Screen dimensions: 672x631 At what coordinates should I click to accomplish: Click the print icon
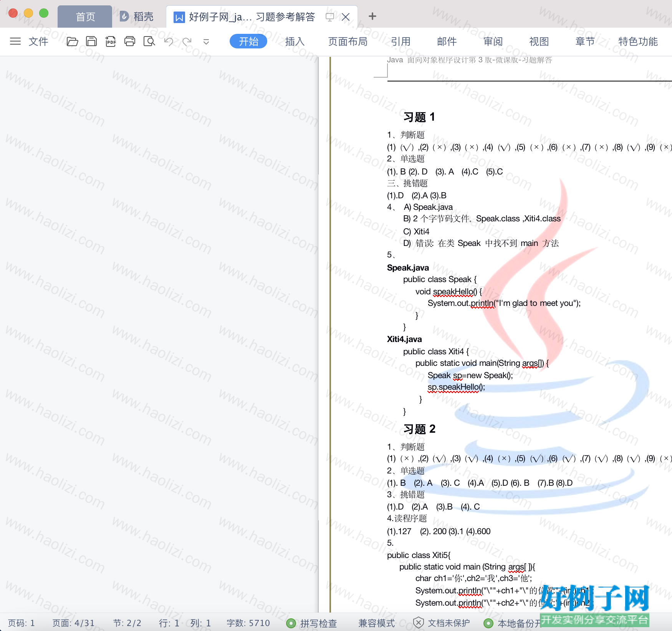click(130, 41)
